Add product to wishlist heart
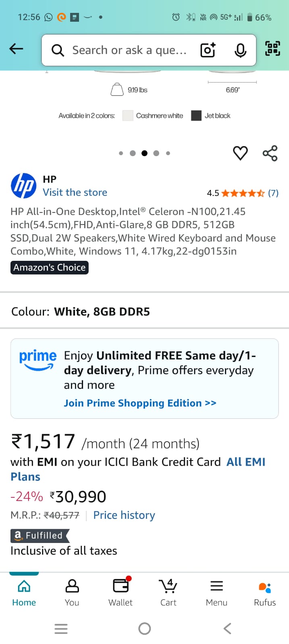This screenshot has width=289, height=644. click(240, 153)
